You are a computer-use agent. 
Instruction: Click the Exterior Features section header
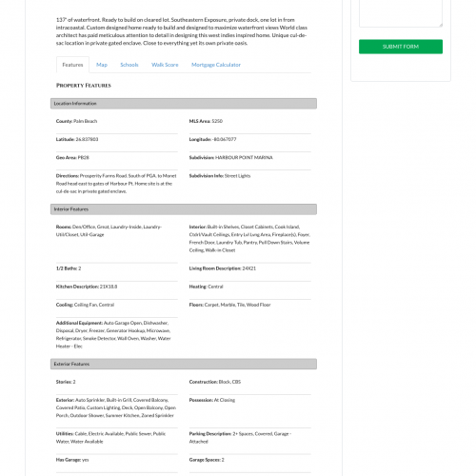click(x=184, y=364)
